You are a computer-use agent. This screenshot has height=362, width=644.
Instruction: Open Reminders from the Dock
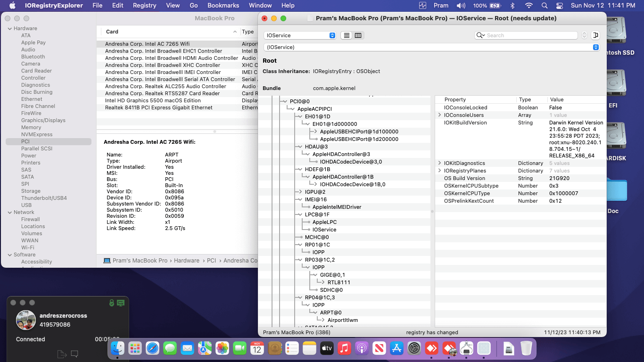point(292,348)
